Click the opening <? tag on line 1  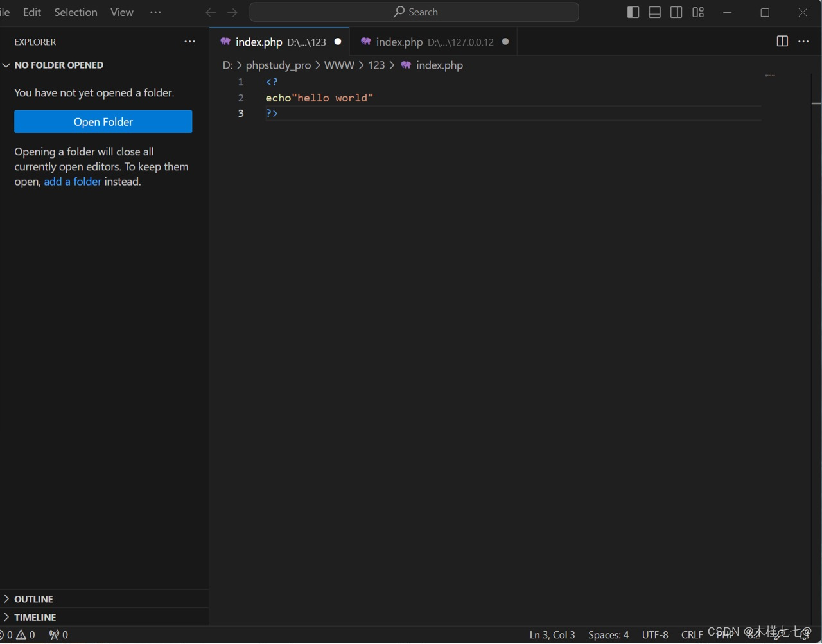(x=272, y=82)
